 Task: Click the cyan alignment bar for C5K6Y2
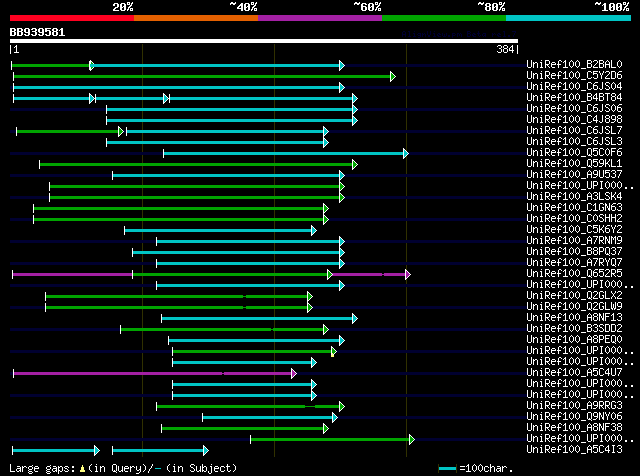[x=218, y=231]
